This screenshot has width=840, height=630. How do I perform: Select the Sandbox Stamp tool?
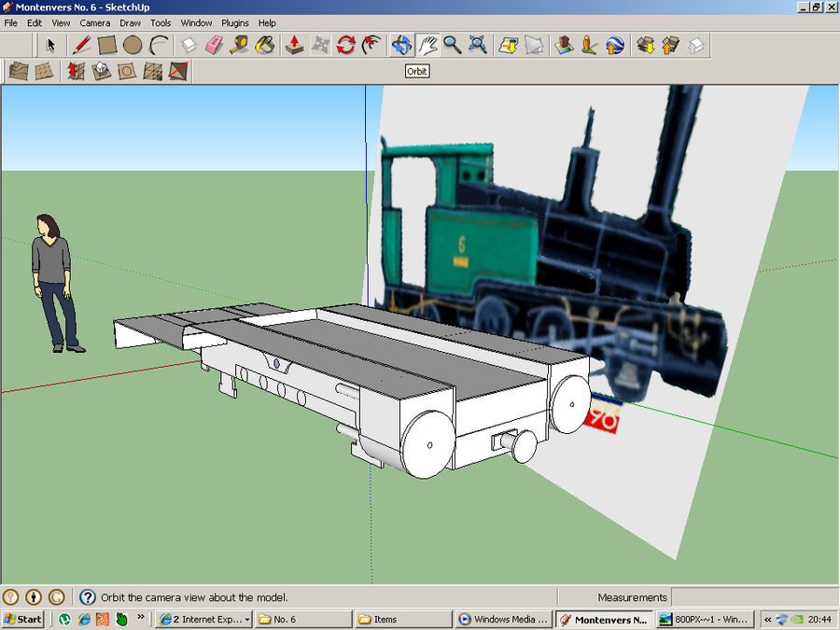(x=101, y=71)
